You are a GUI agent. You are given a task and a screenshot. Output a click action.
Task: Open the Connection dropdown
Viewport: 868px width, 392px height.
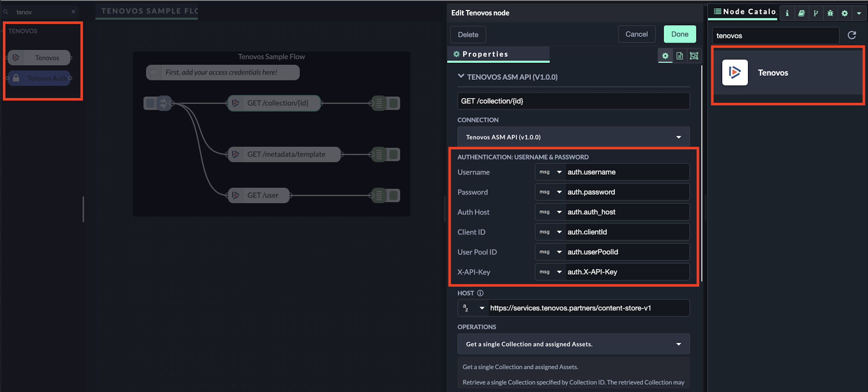click(x=573, y=137)
